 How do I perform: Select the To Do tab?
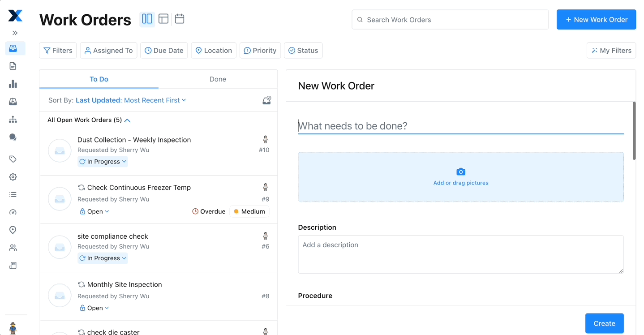(99, 79)
